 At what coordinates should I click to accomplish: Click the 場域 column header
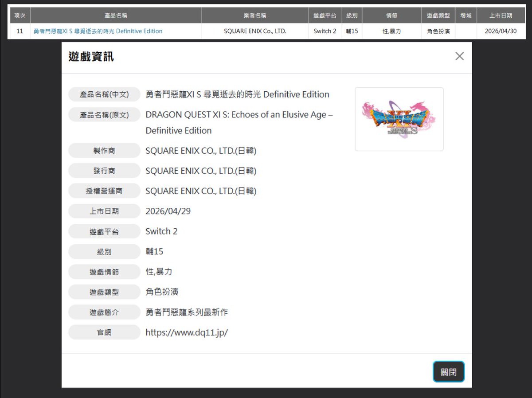point(466,16)
